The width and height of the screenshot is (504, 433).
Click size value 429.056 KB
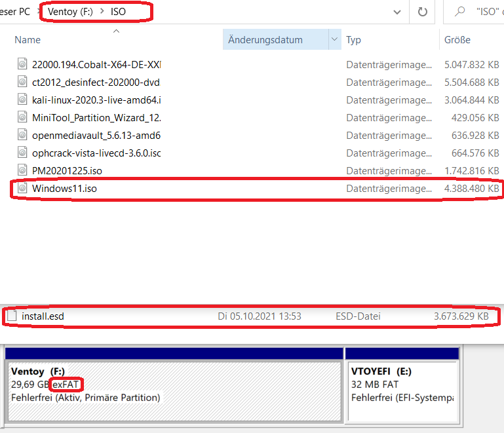475,118
